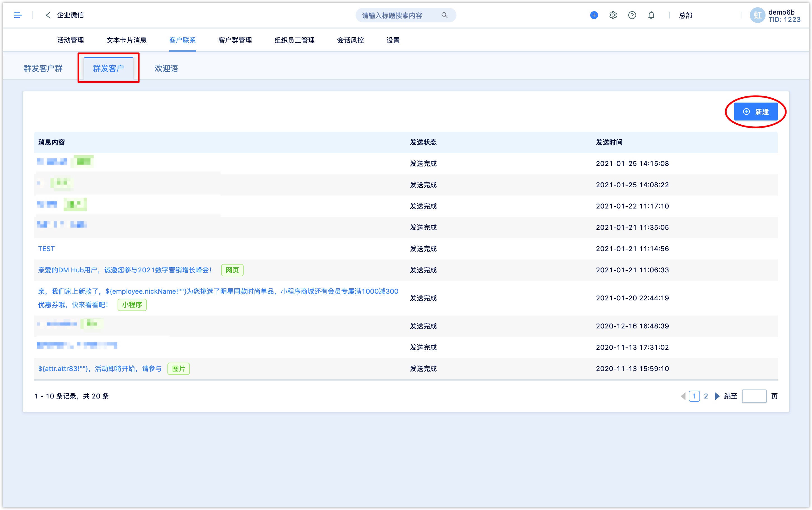Click the user avatar icon
Screen dimensions: 812x510
point(757,15)
